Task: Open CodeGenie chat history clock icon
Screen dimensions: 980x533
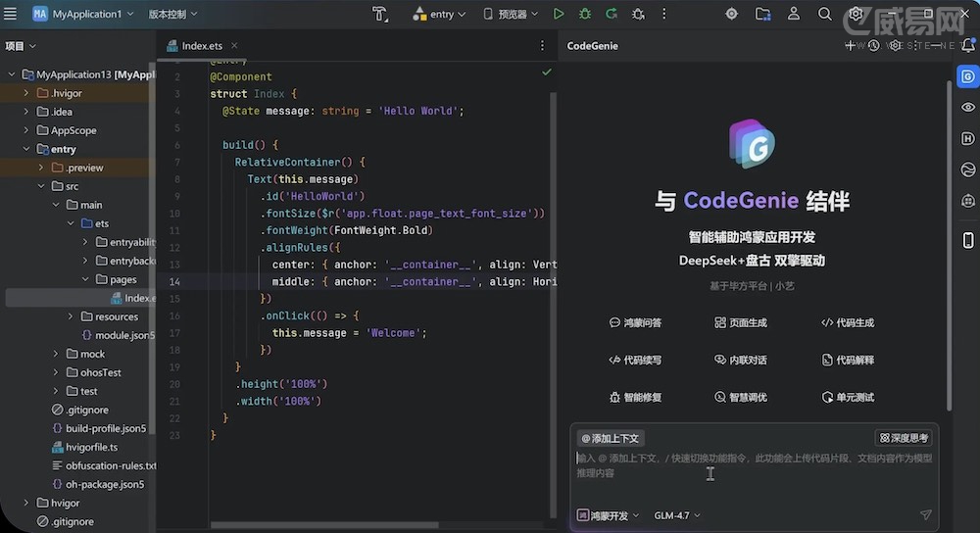Action: (x=873, y=46)
